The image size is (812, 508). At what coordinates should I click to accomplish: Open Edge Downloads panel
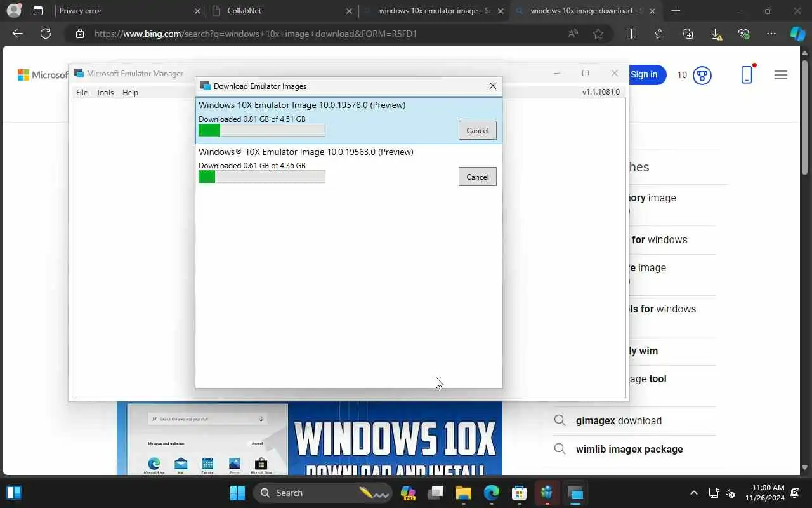[716, 34]
